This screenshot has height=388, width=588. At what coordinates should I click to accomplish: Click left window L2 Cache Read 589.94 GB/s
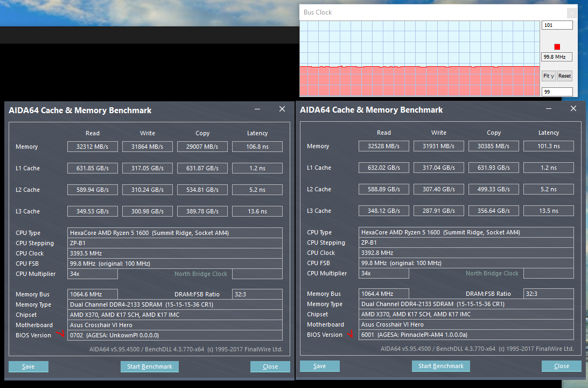92,190
